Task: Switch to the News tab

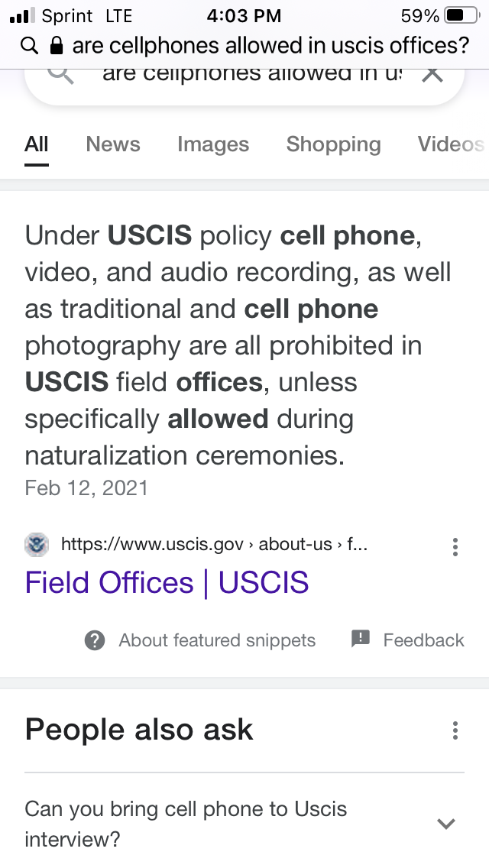Action: (113, 144)
